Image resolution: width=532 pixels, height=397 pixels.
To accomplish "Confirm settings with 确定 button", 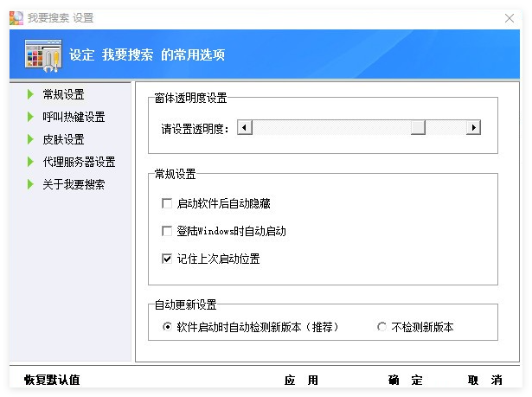I will [x=406, y=380].
